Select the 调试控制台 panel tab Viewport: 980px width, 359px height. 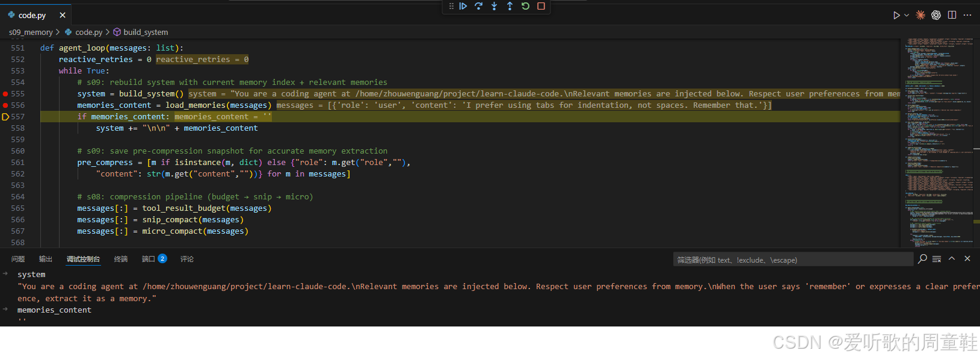(83, 259)
